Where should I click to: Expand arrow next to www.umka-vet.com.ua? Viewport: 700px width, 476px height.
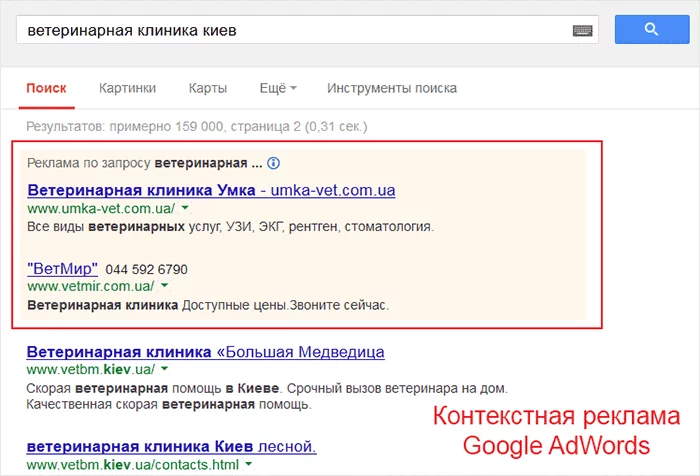[x=187, y=209]
